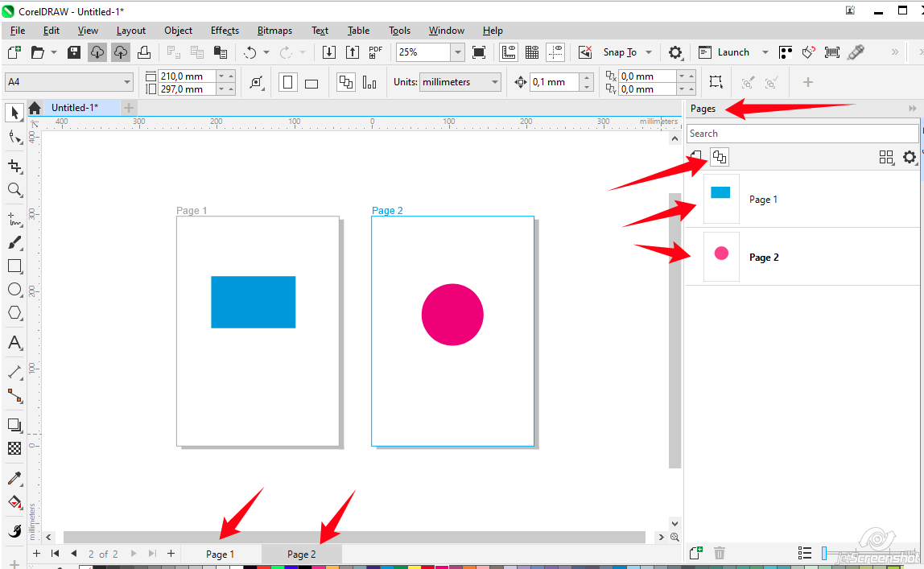Adjust the thumbnail size slider in Pages docker
This screenshot has width=924, height=569.
tap(824, 553)
